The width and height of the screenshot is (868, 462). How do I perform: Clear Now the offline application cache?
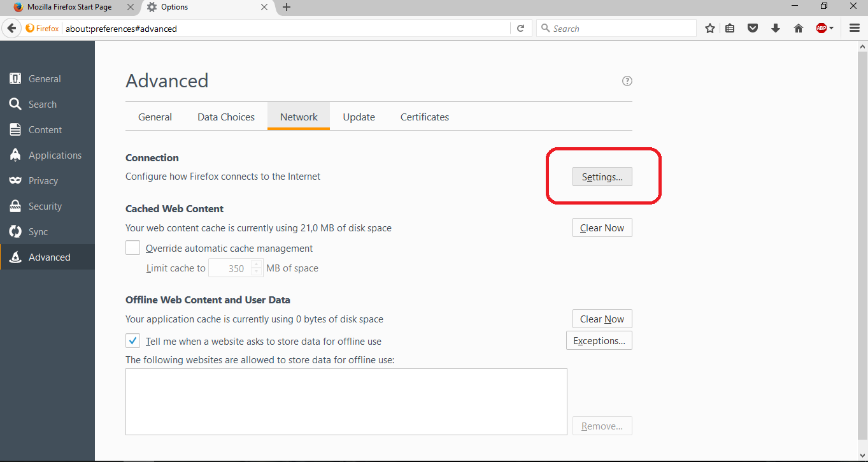click(602, 319)
